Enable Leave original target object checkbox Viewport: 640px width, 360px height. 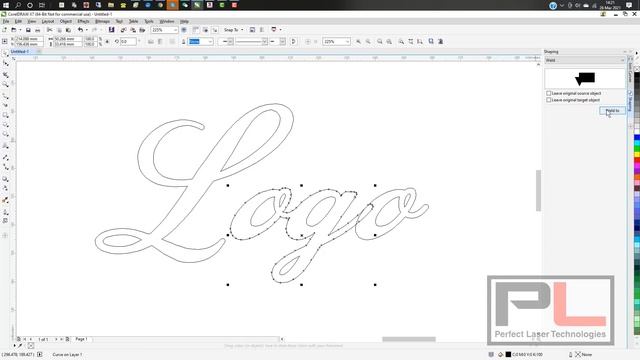(x=549, y=100)
